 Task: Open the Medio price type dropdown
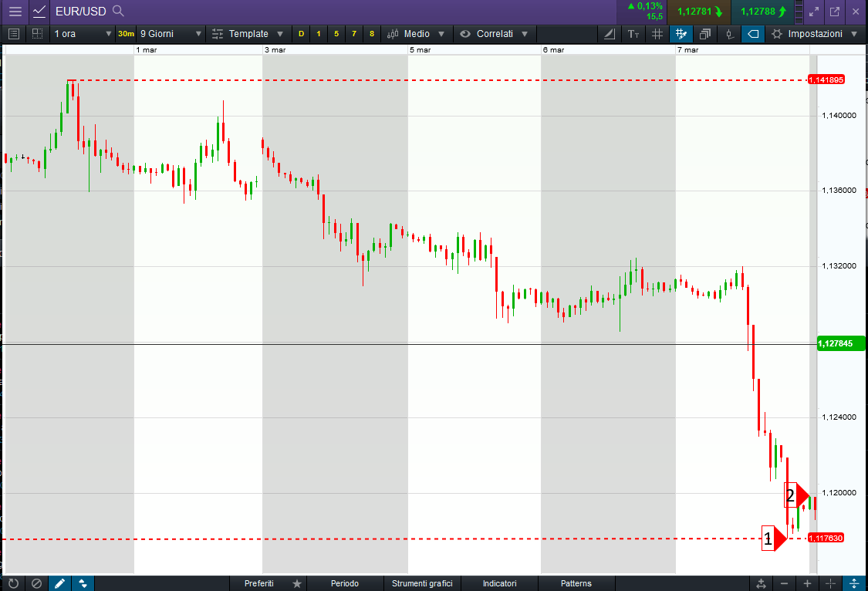416,34
